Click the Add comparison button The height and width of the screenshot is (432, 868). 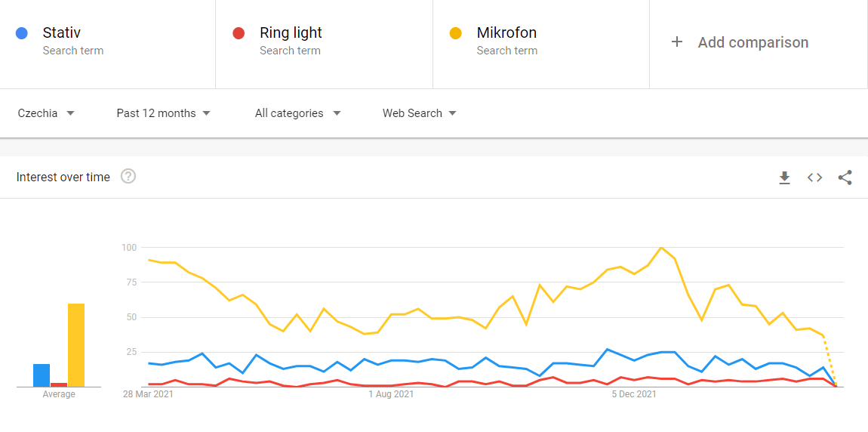pos(753,42)
